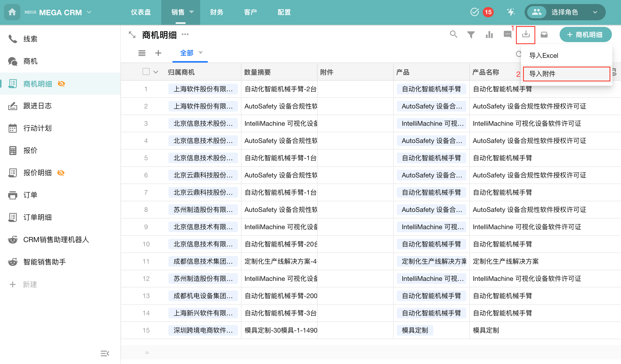
Task: Toggle the select-all checkbox in table header
Action: [x=146, y=72]
